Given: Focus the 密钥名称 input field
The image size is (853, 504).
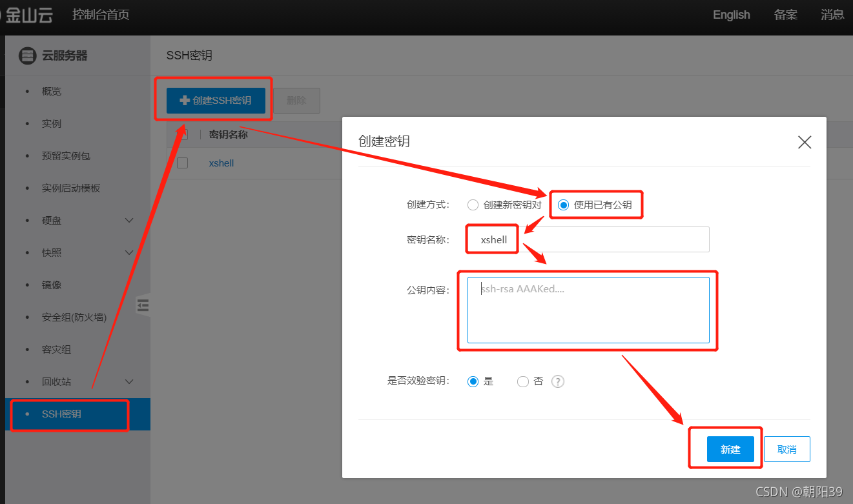Looking at the screenshot, I should click(x=588, y=239).
